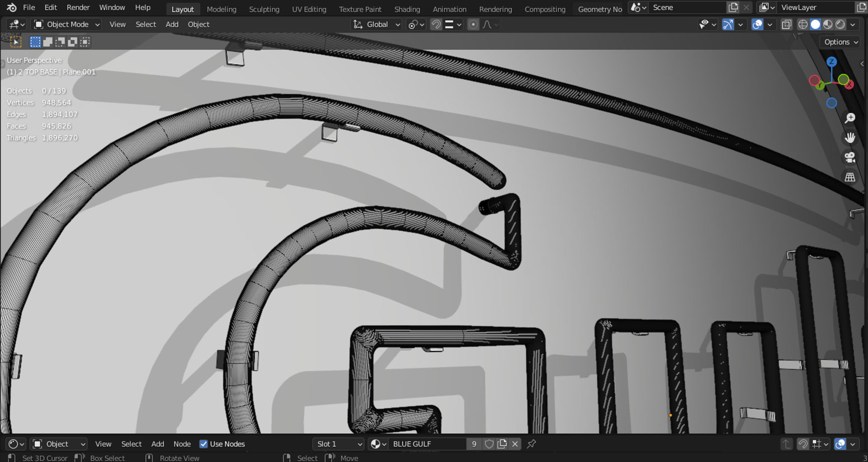This screenshot has width=868, height=462.
Task: Toggle snapping magnet in the viewport header
Action: 436,24
